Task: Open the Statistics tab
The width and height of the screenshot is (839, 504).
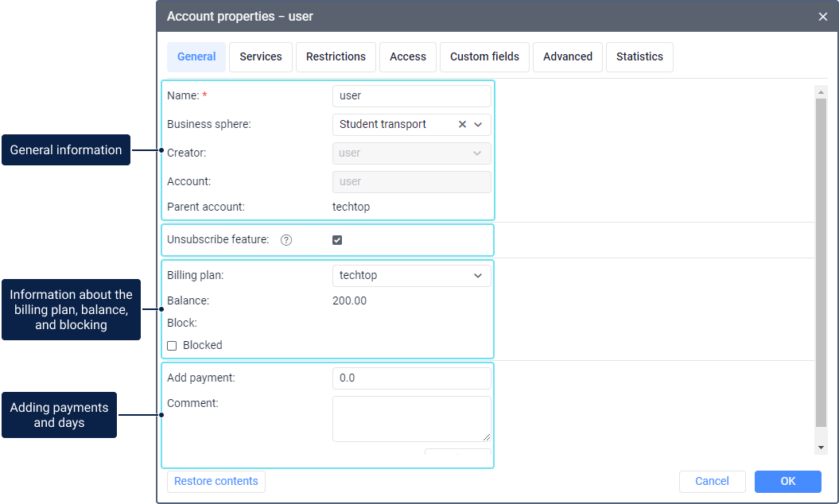Action: [x=639, y=57]
